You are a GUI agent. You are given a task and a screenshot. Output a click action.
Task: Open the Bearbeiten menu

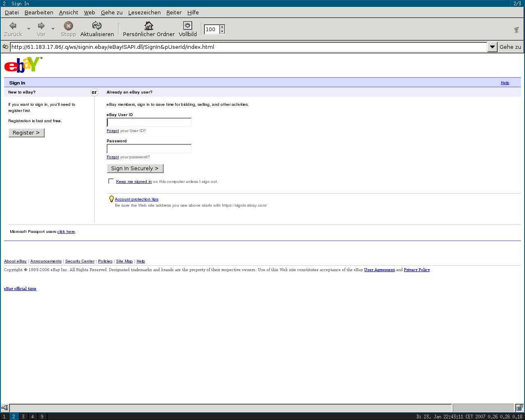[39, 12]
